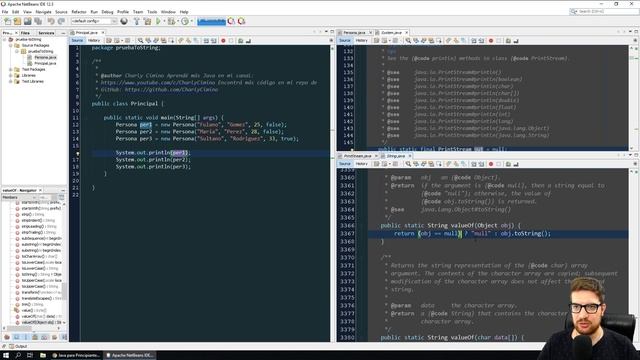This screenshot has height=360, width=640.
Task: Click the Redo toolbar icon
Action: click(61, 21)
